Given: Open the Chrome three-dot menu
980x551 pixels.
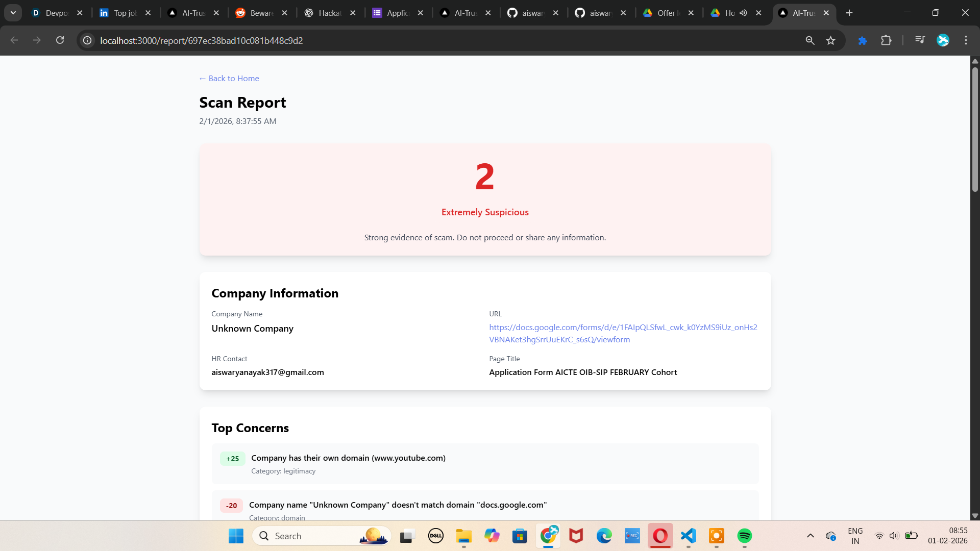Looking at the screenshot, I should coord(966,40).
